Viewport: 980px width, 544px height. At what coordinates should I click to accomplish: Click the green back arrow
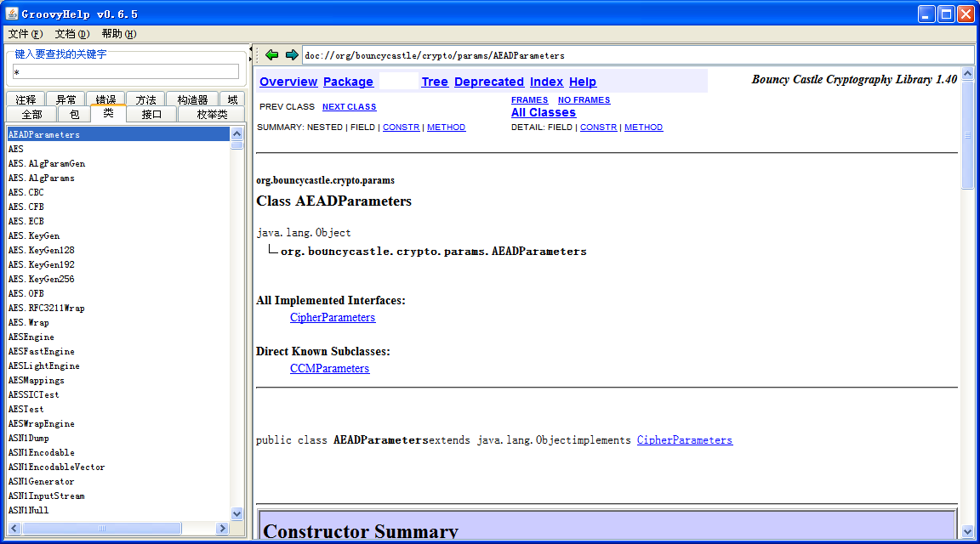[x=271, y=55]
